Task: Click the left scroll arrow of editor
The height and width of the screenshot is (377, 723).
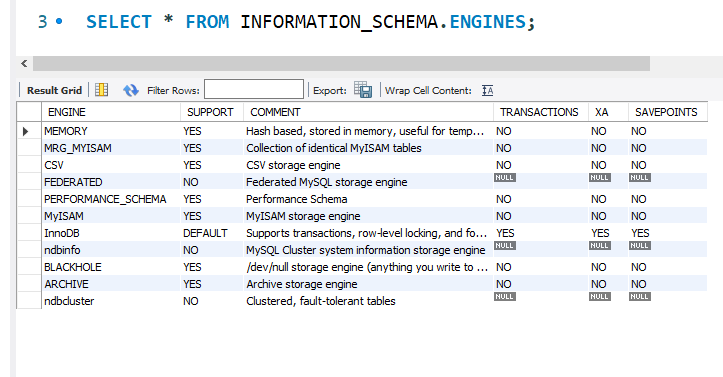Action: tap(24, 64)
